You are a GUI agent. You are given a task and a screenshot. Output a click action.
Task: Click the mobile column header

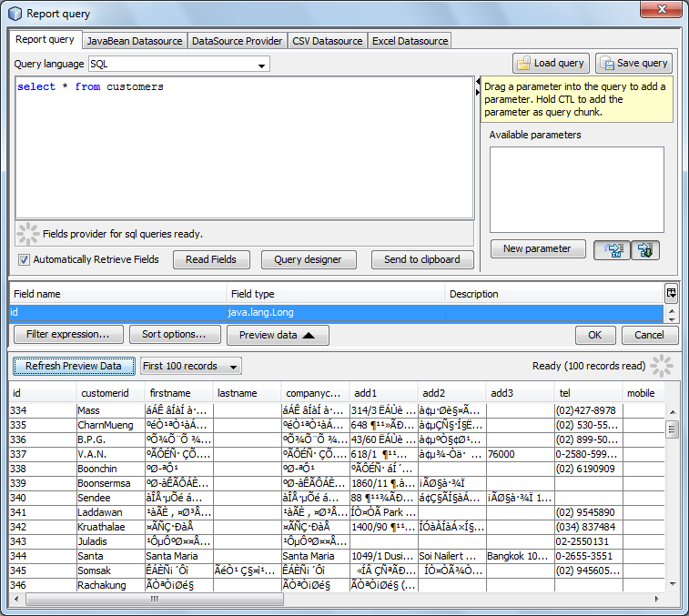pos(643,393)
